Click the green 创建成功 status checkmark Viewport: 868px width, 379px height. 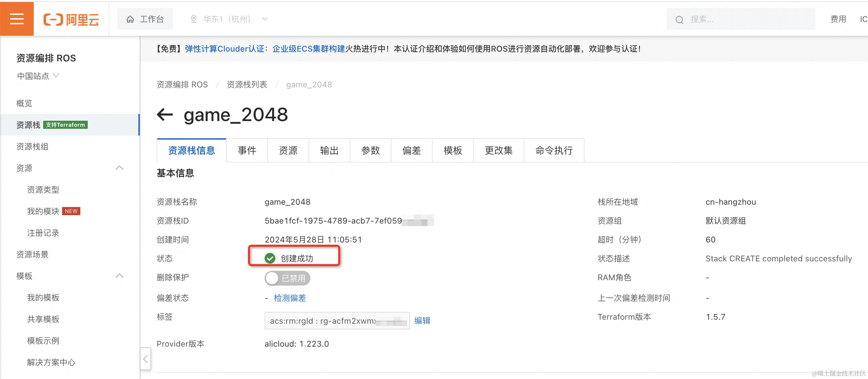click(270, 258)
